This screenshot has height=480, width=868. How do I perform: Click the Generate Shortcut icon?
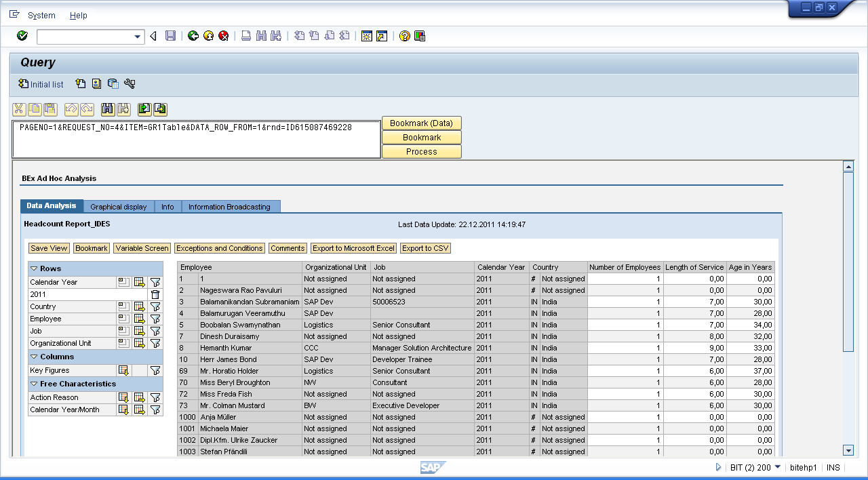point(382,36)
